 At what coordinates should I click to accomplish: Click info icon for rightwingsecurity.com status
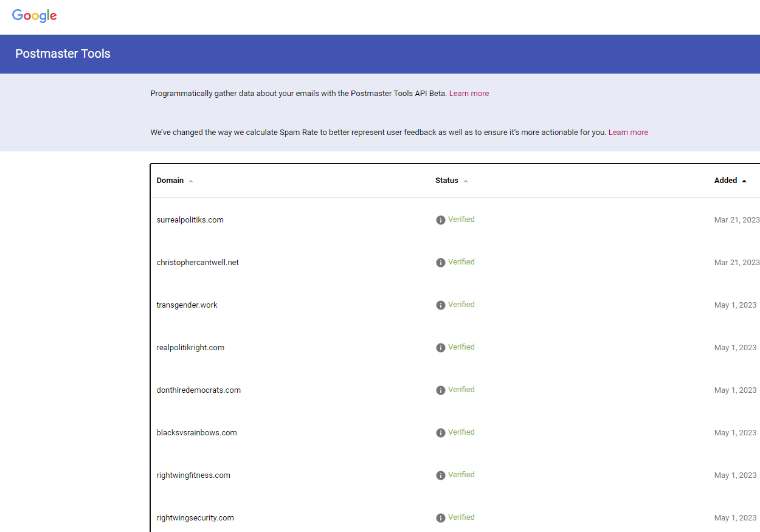pyautogui.click(x=441, y=518)
